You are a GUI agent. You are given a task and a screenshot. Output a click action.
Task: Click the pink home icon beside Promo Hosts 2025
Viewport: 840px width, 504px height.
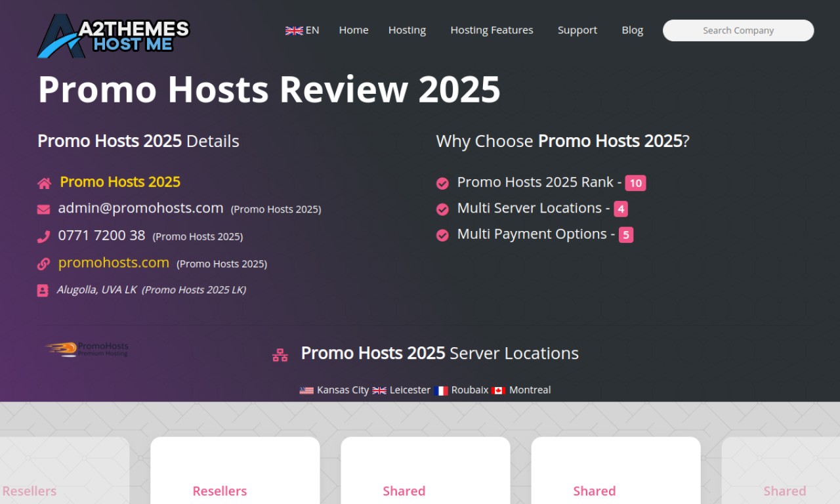[x=44, y=183]
